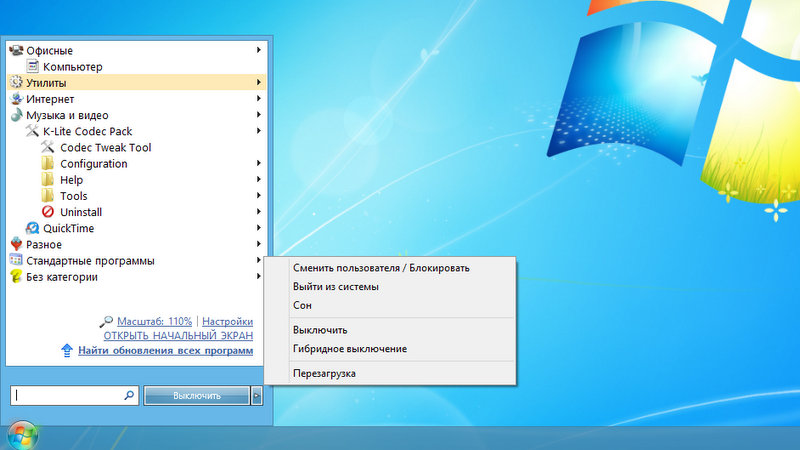The width and height of the screenshot is (800, 450).
Task: Select the Интернет category label
Action: pyautogui.click(x=50, y=99)
